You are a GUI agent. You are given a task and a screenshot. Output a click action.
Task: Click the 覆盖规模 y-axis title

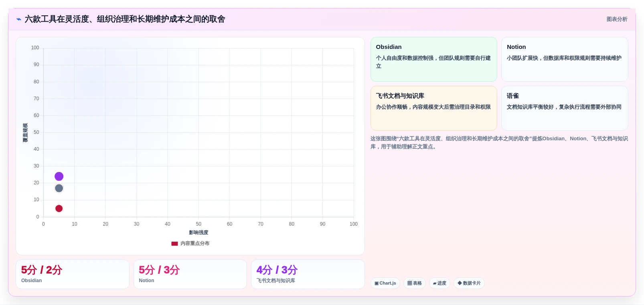(25, 133)
